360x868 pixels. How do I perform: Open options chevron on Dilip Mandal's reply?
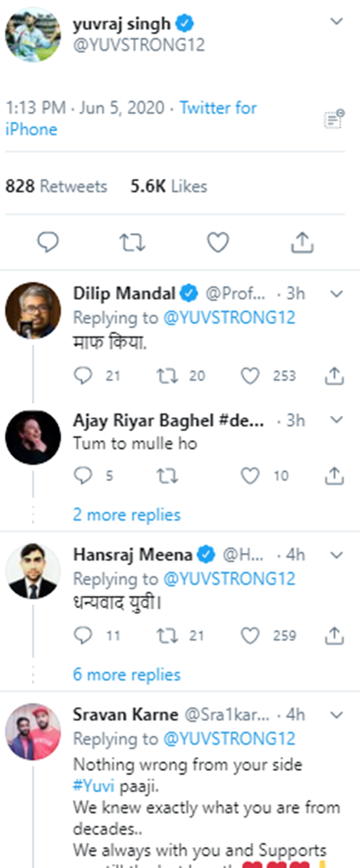(x=336, y=294)
